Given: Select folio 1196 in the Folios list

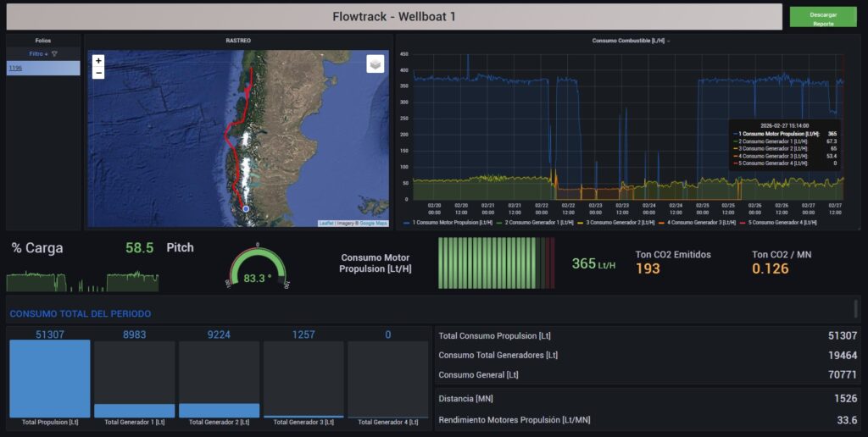Looking at the screenshot, I should (x=16, y=68).
